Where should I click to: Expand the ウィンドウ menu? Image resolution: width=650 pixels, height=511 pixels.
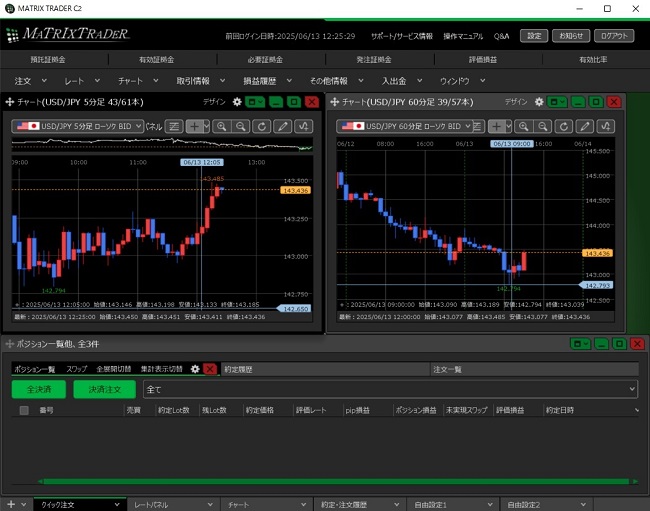click(463, 81)
